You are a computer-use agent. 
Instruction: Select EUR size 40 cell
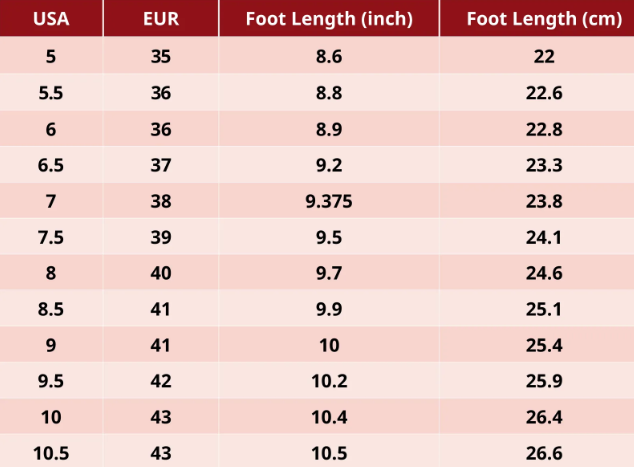pos(161,273)
